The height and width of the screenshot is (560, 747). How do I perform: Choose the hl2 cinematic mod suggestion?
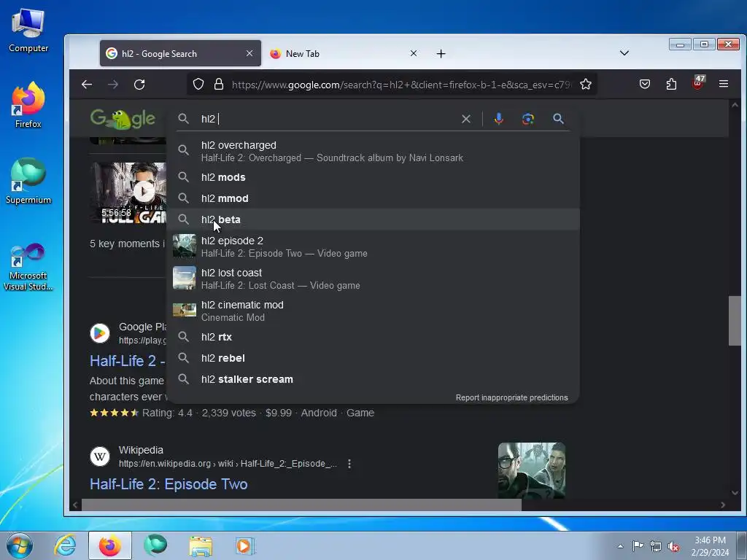(373, 311)
